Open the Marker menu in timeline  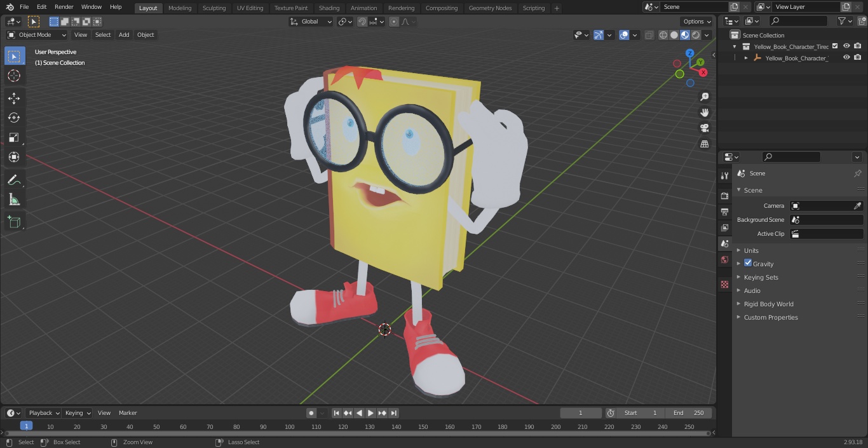[x=128, y=413]
